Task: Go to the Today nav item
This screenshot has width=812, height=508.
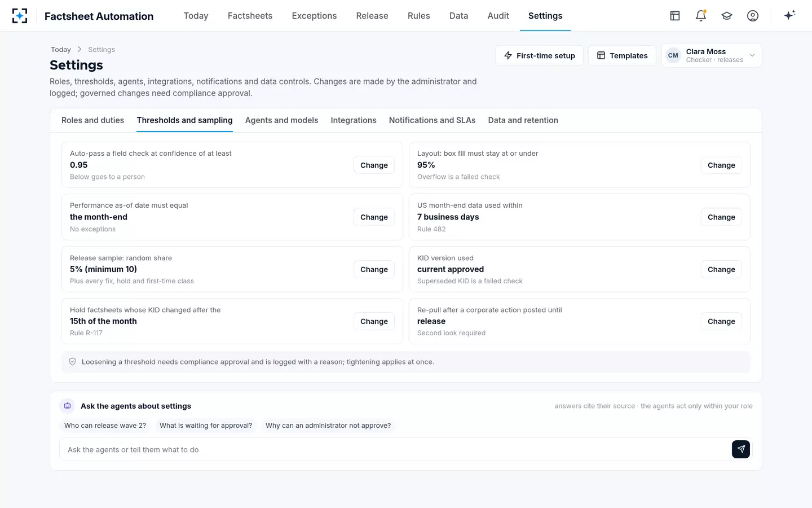Action: [196, 16]
